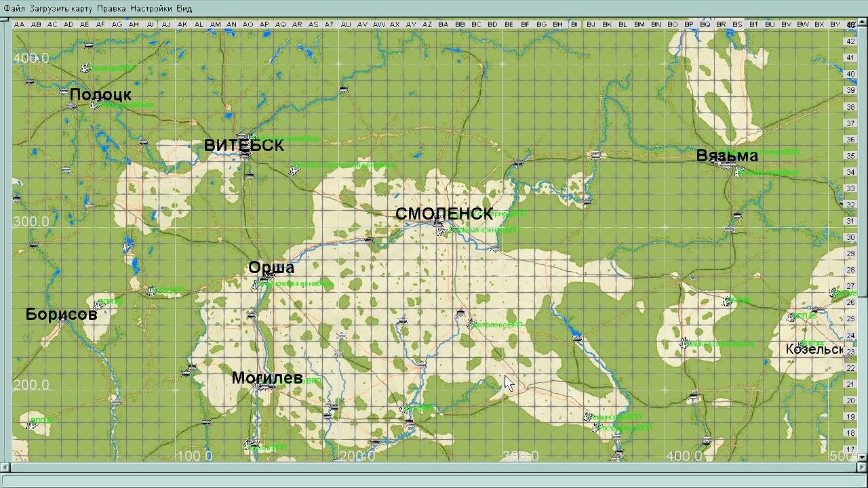
Task: Select the ВПП #8 airfield icon
Action: coord(833,293)
